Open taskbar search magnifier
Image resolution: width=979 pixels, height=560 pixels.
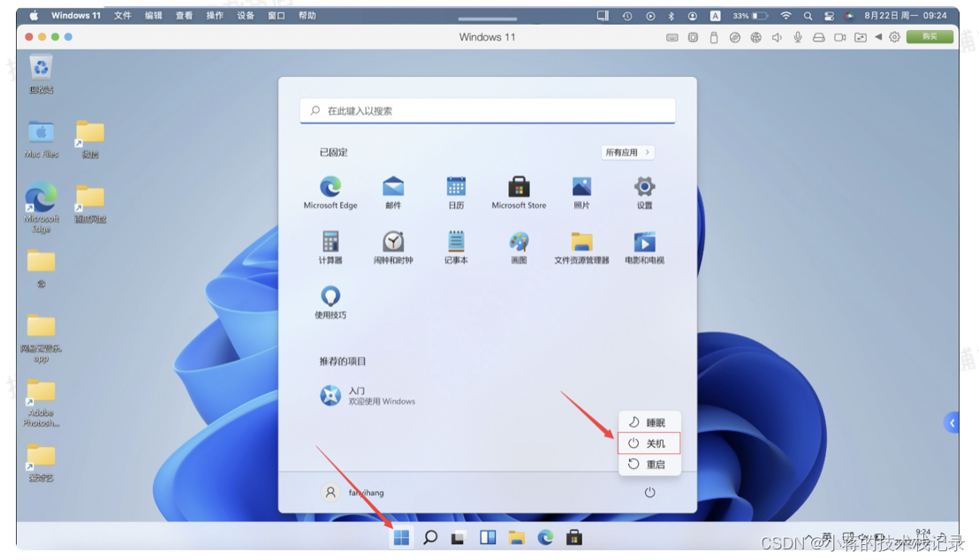coord(430,538)
